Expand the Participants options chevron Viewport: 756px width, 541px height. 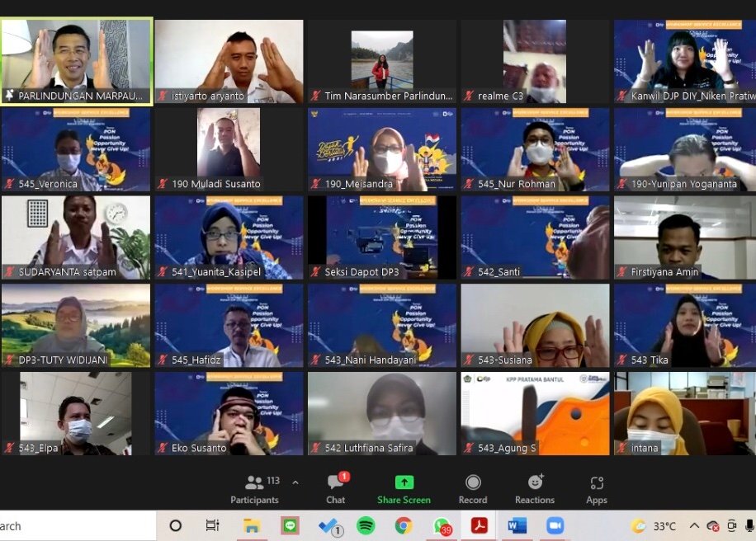point(295,482)
